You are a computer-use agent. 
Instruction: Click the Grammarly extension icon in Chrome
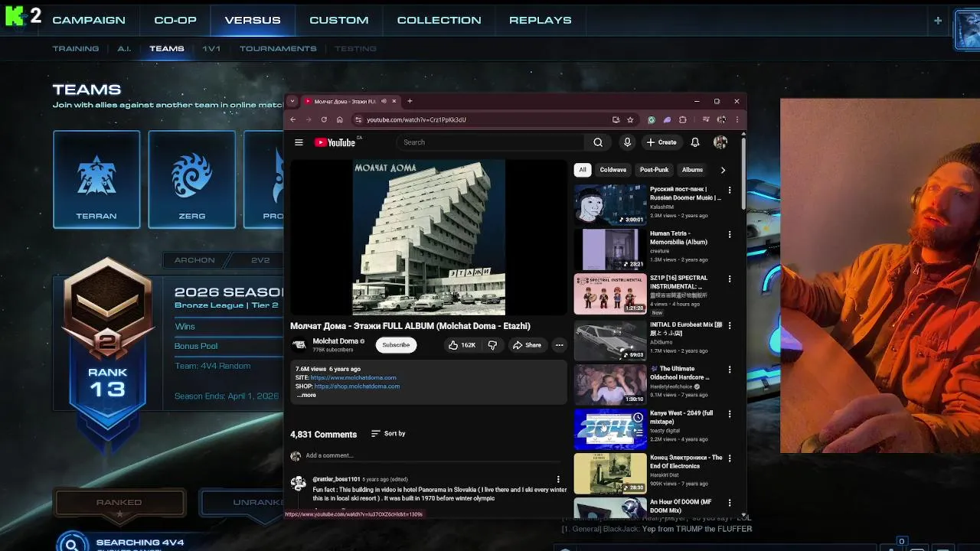click(x=652, y=119)
